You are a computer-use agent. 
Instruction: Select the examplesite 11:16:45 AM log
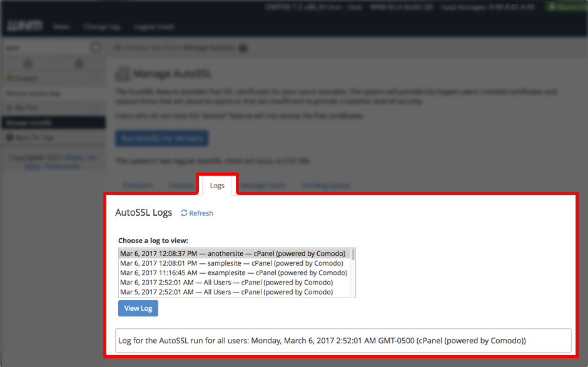[235, 273]
